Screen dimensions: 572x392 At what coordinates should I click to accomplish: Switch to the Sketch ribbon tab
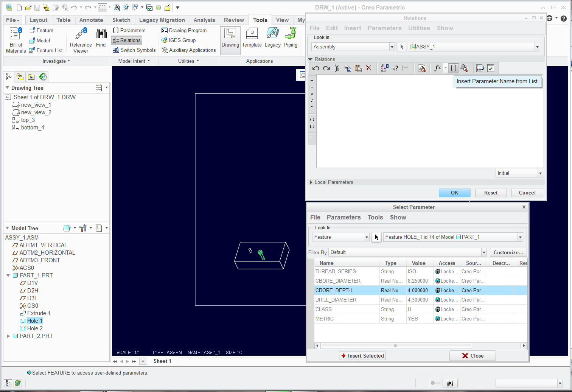click(x=121, y=20)
